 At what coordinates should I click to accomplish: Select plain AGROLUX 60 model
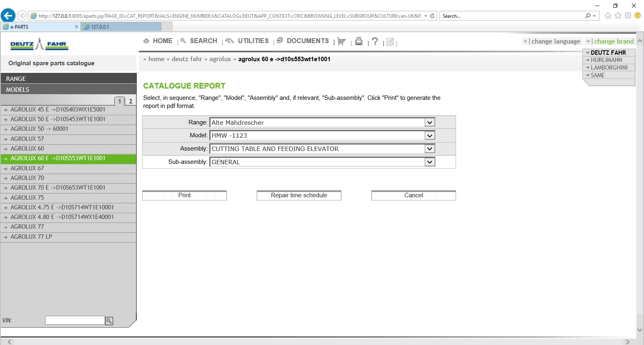pyautogui.click(x=68, y=149)
